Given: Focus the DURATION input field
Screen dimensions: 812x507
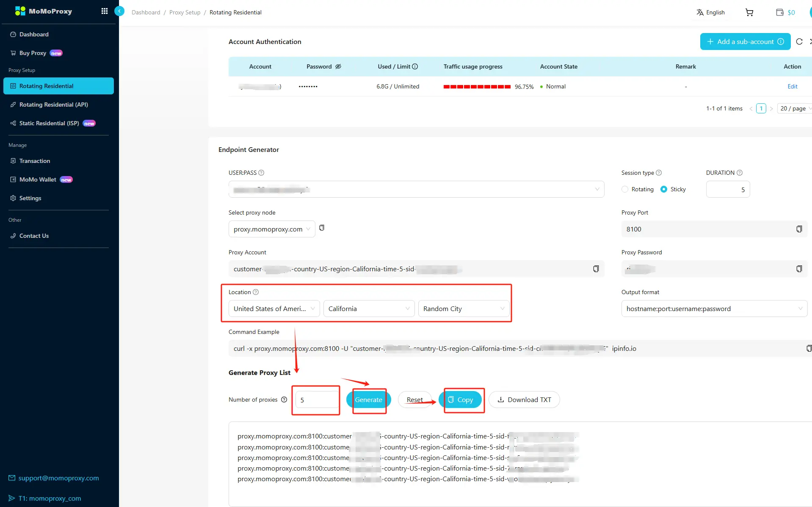Looking at the screenshot, I should pos(728,189).
